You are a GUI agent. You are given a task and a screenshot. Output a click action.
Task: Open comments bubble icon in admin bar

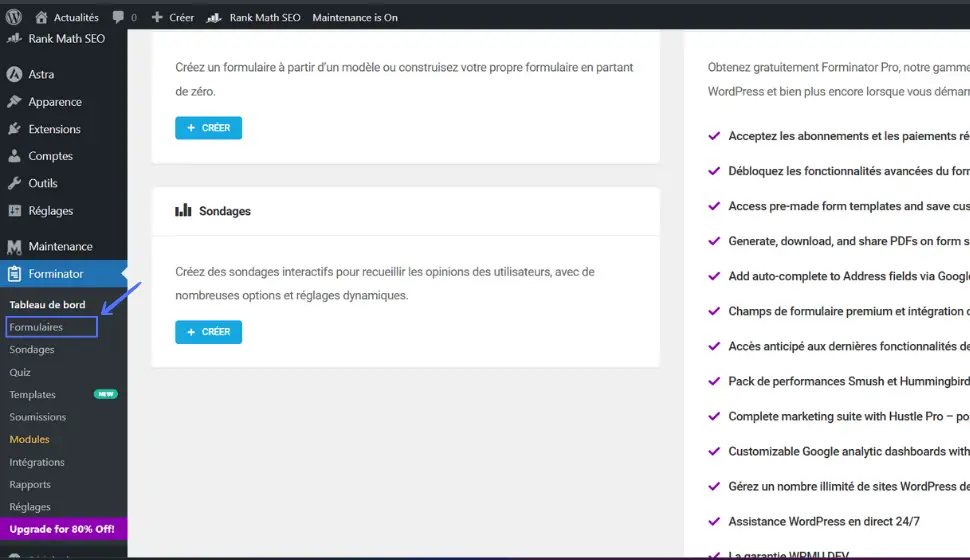click(118, 17)
